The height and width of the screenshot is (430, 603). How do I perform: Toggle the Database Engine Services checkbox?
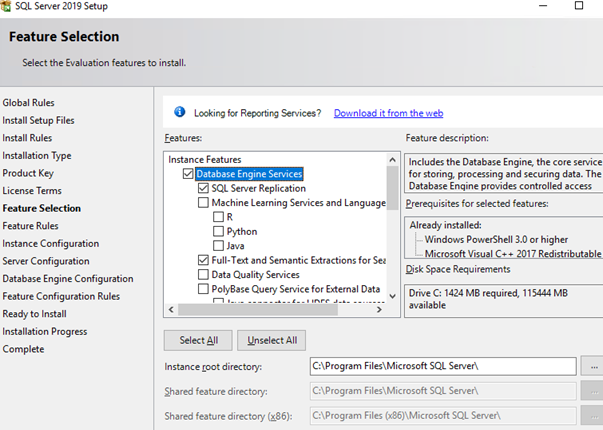[x=188, y=174]
